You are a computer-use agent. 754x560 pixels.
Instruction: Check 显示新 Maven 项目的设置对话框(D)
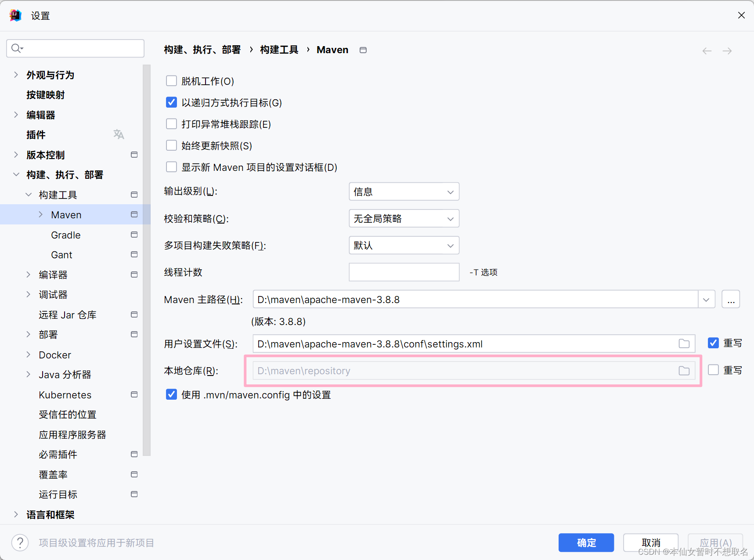point(171,167)
